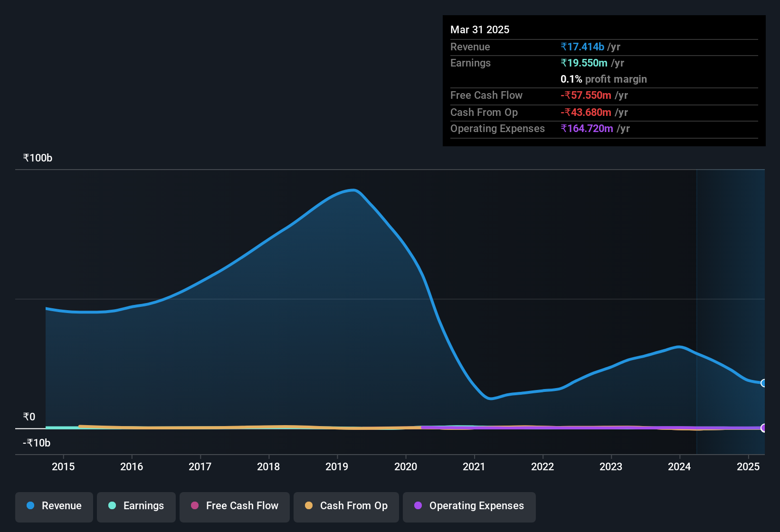Click the 2025 x-axis label
The height and width of the screenshot is (532, 780).
748,466
